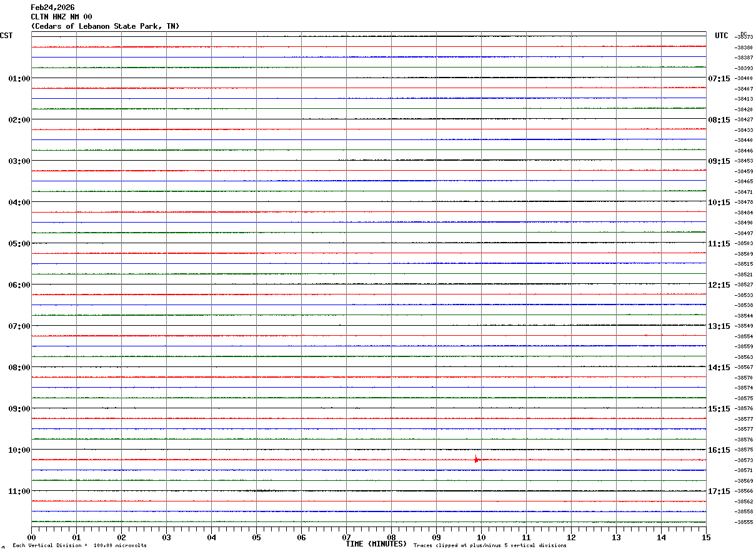Click minute 01 on the time axis
The image size is (756, 554).
pyautogui.click(x=76, y=537)
